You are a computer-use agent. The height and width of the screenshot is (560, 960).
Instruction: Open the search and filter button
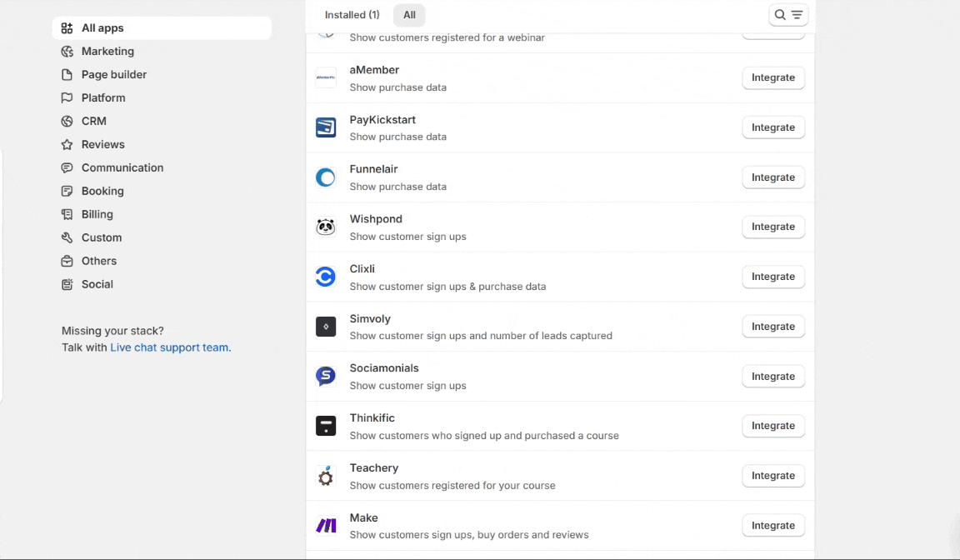788,15
